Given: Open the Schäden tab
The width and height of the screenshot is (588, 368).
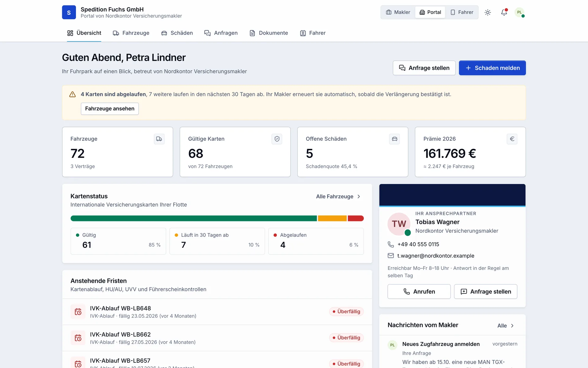Looking at the screenshot, I should pos(177,33).
